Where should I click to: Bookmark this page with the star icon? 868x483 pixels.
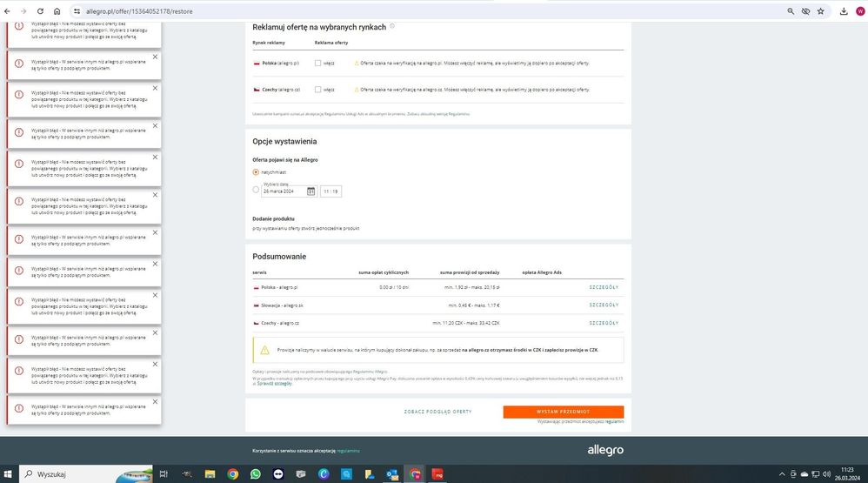(820, 11)
